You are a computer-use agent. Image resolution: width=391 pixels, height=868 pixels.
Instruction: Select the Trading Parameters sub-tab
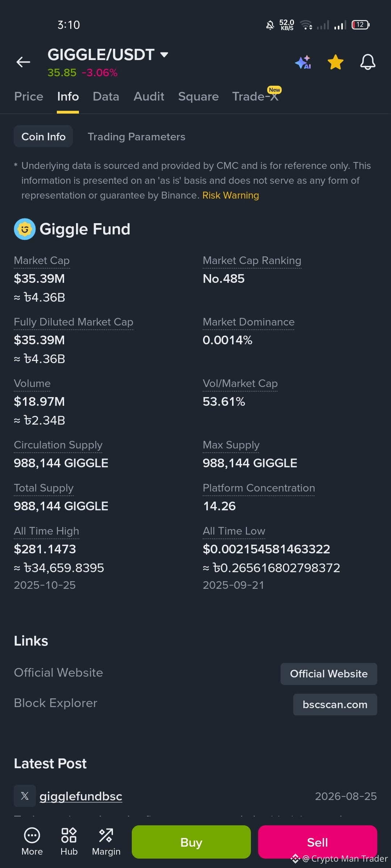tap(136, 137)
